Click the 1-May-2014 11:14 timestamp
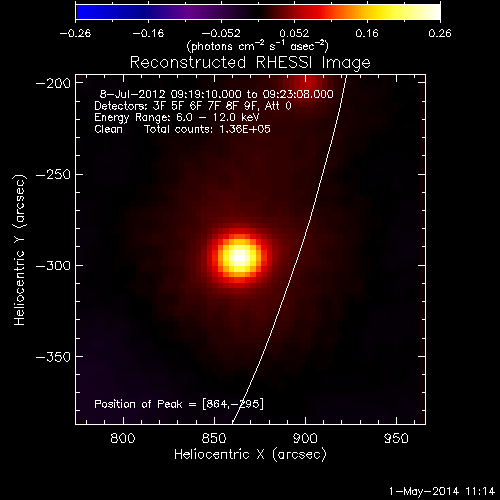Screen dimensions: 500x500 click(x=442, y=491)
